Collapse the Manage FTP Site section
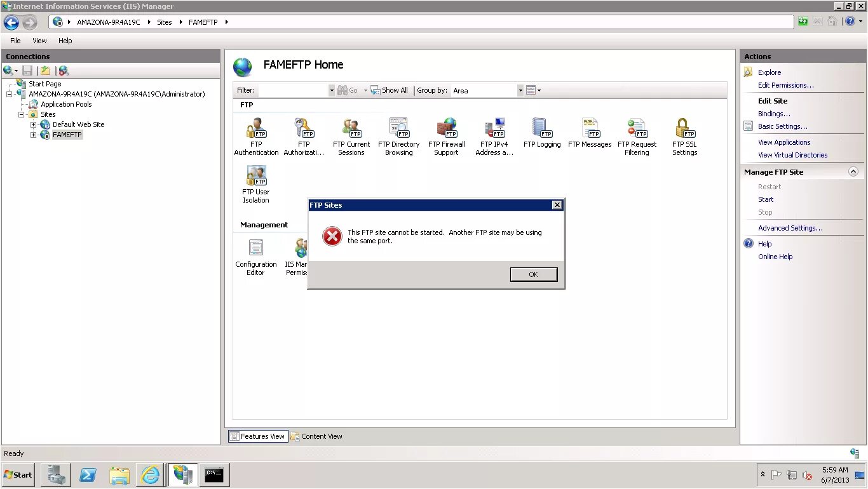The width and height of the screenshot is (868, 489). pos(853,171)
